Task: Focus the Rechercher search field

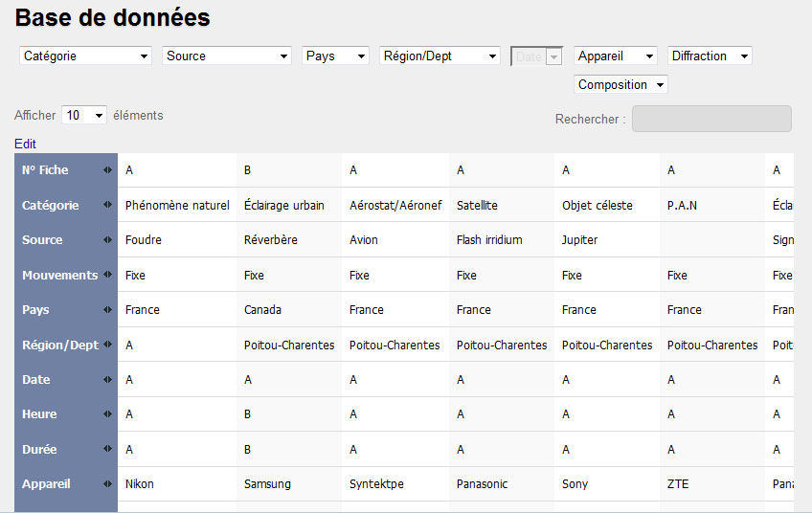Action: click(711, 119)
